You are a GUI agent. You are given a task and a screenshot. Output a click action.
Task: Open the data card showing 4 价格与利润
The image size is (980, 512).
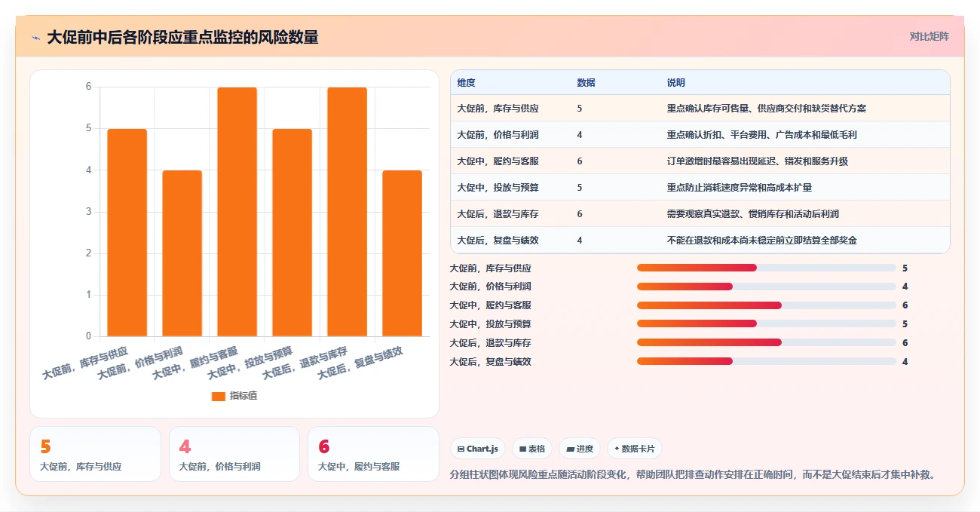coord(234,454)
